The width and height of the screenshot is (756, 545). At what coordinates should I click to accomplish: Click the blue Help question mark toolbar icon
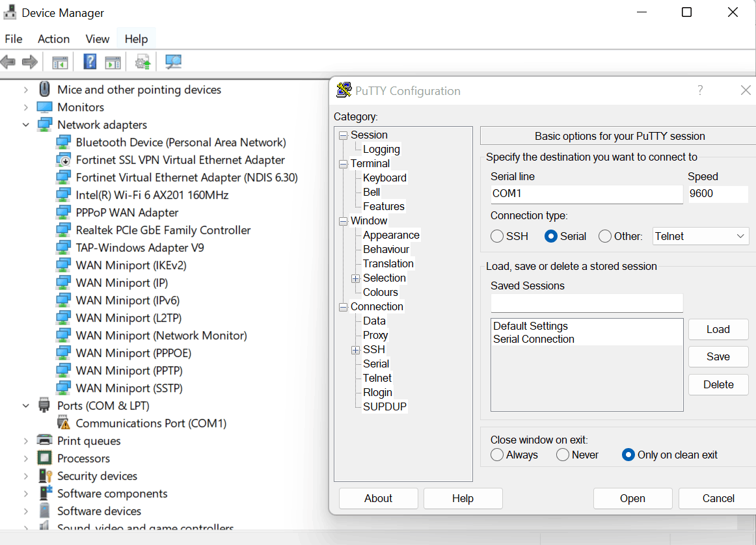click(90, 62)
